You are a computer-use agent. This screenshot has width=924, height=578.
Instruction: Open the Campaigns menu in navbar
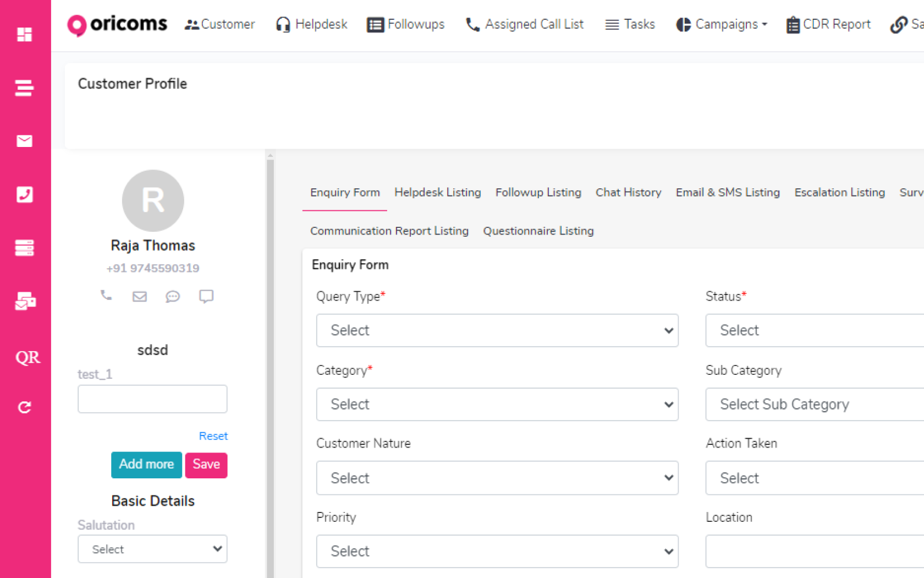721,25
